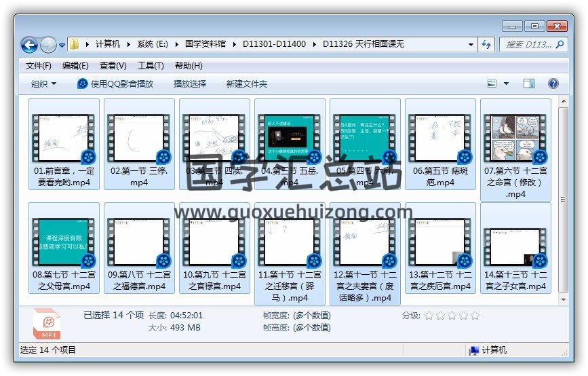The height and width of the screenshot is (376, 588).
Task: Click the Forward navigation arrow
Action: pyautogui.click(x=48, y=45)
